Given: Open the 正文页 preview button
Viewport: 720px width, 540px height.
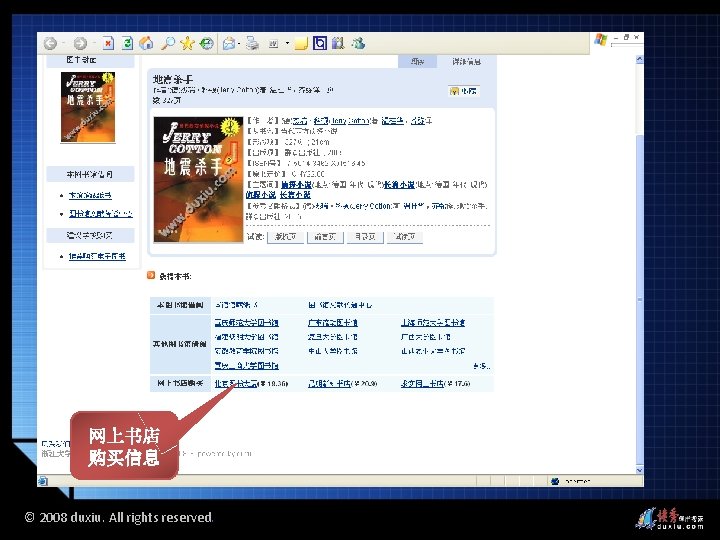Looking at the screenshot, I should pos(405,237).
